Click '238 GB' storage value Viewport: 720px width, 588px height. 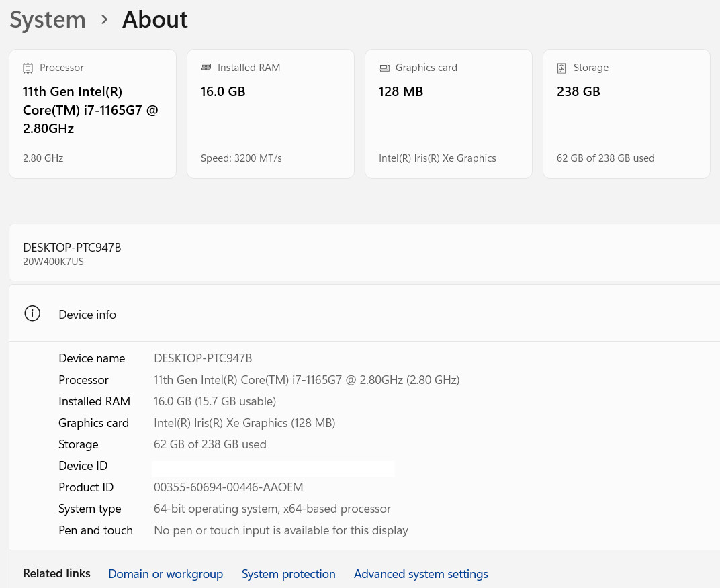coord(578,92)
